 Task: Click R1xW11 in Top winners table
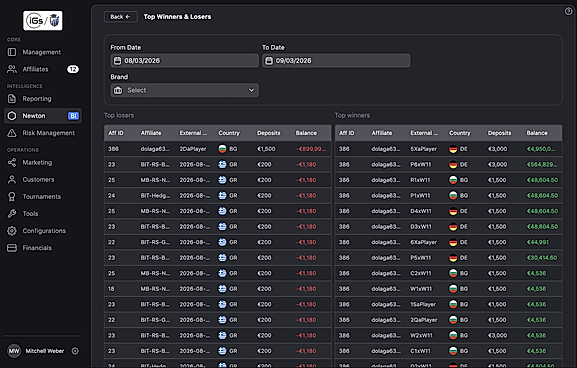click(420, 180)
